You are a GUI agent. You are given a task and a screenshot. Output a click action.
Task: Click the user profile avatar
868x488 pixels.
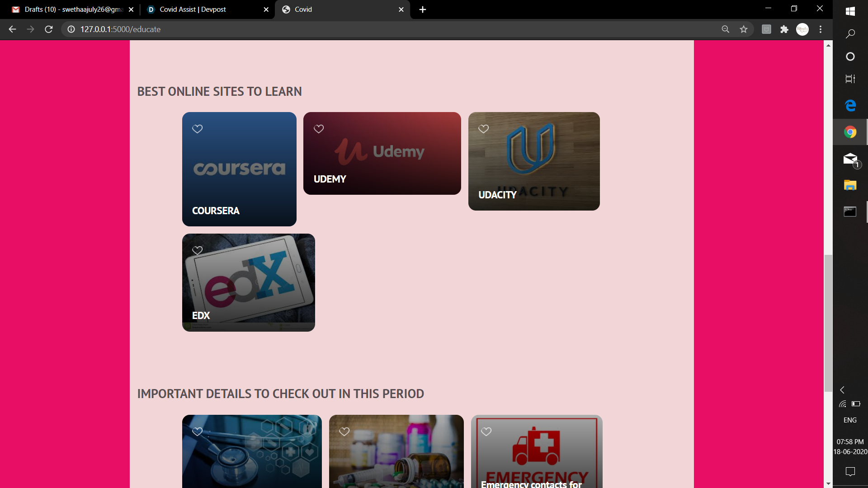[x=802, y=29]
